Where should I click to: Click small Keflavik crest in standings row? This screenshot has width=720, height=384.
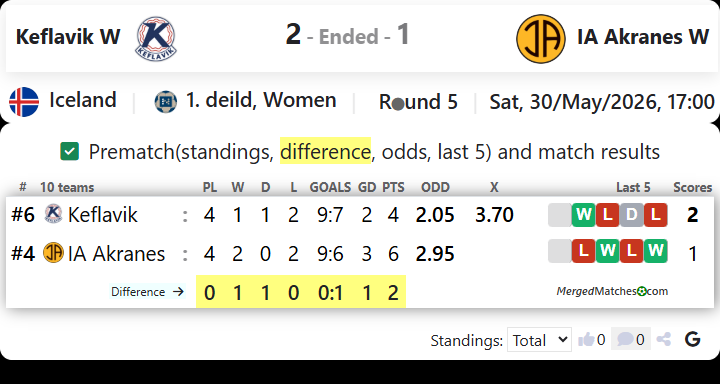pos(53,214)
